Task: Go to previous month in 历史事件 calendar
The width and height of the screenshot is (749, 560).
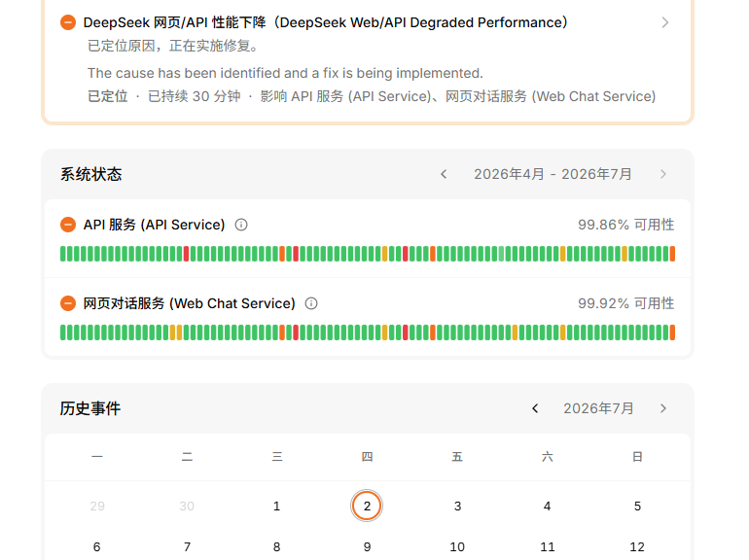Action: click(x=535, y=408)
